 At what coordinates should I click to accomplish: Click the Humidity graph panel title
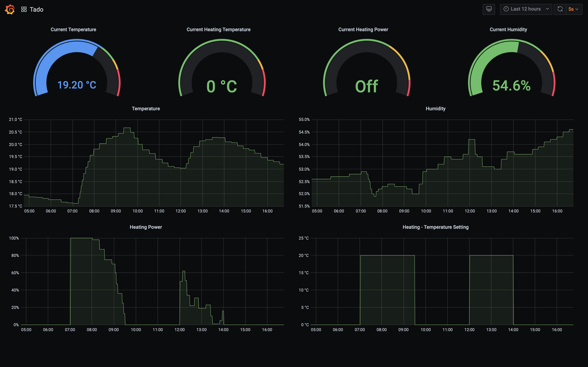pos(435,109)
